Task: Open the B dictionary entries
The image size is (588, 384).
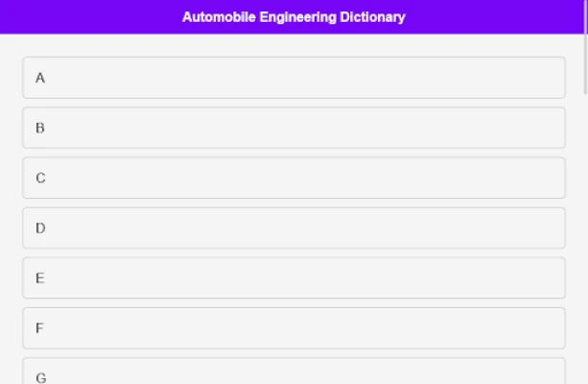Action: click(x=294, y=128)
